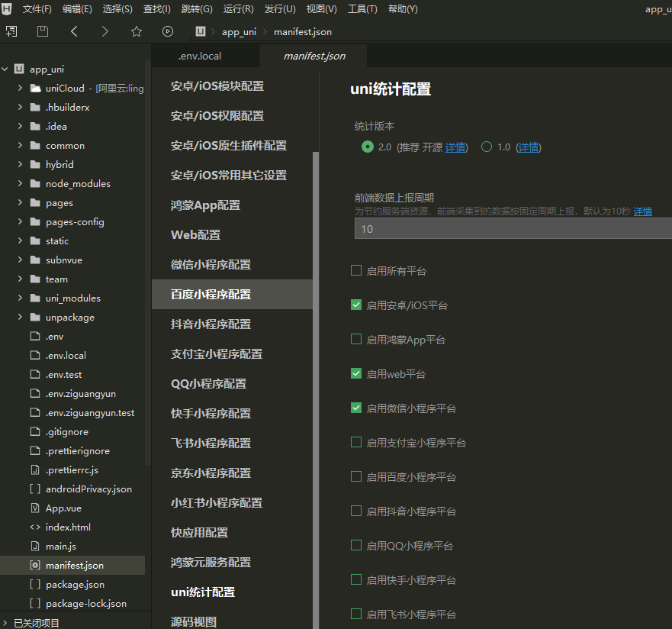Uncheck 启用安卓/iOS平台 checkbox
Viewport: 672px width, 629px height.
tap(356, 305)
